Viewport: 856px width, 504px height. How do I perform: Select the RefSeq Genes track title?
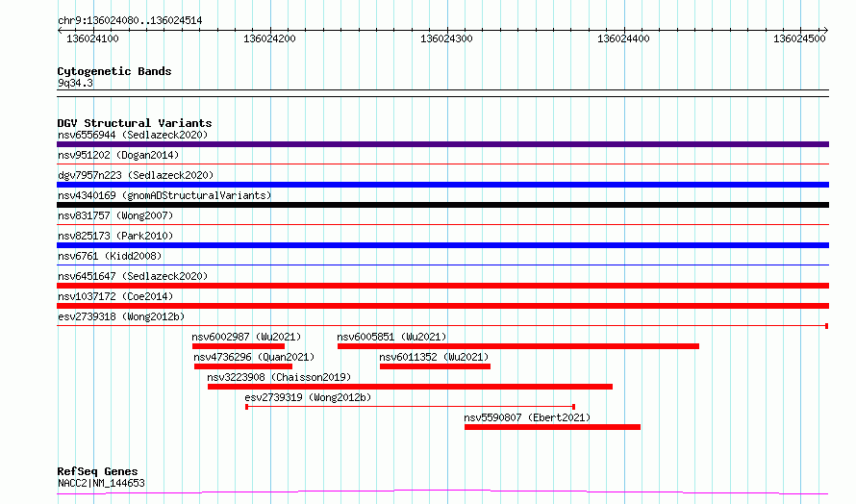pos(98,471)
